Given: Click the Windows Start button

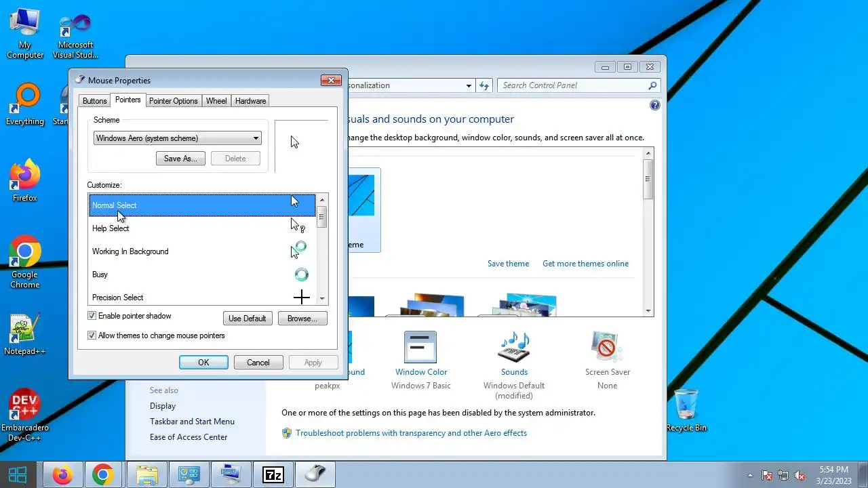Looking at the screenshot, I should [x=18, y=474].
